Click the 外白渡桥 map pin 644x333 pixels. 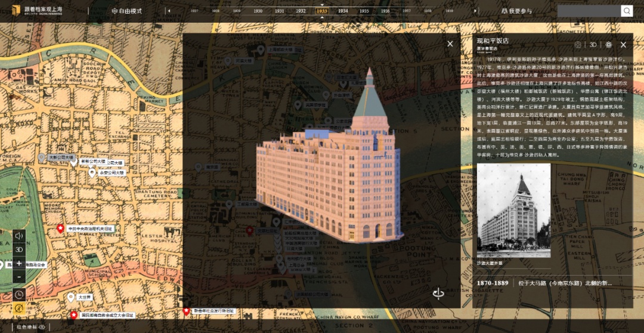tap(326, 95)
